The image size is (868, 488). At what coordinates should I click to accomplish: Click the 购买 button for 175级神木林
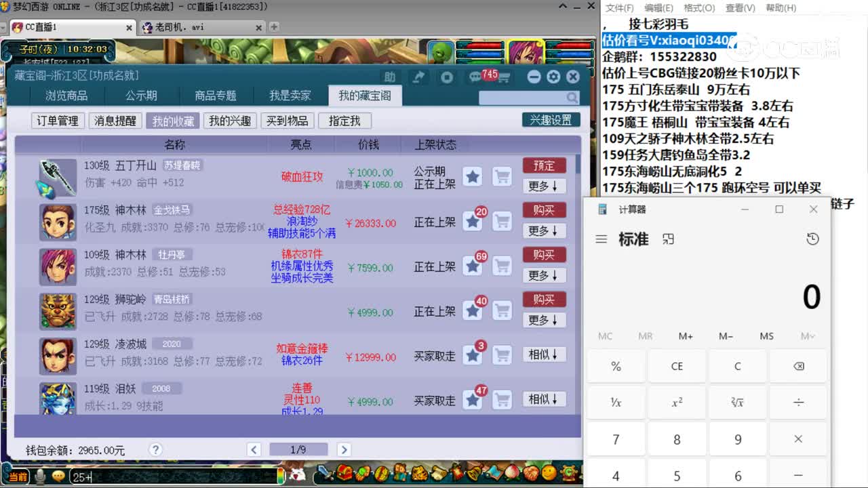click(545, 210)
